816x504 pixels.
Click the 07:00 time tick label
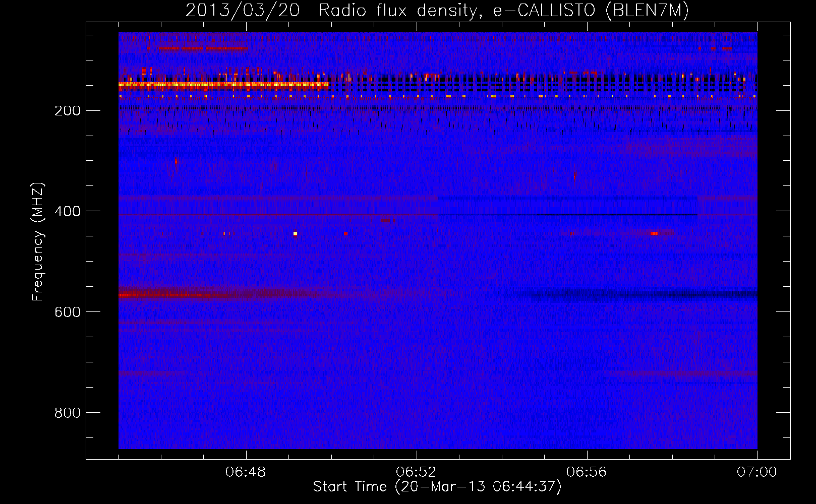(757, 472)
